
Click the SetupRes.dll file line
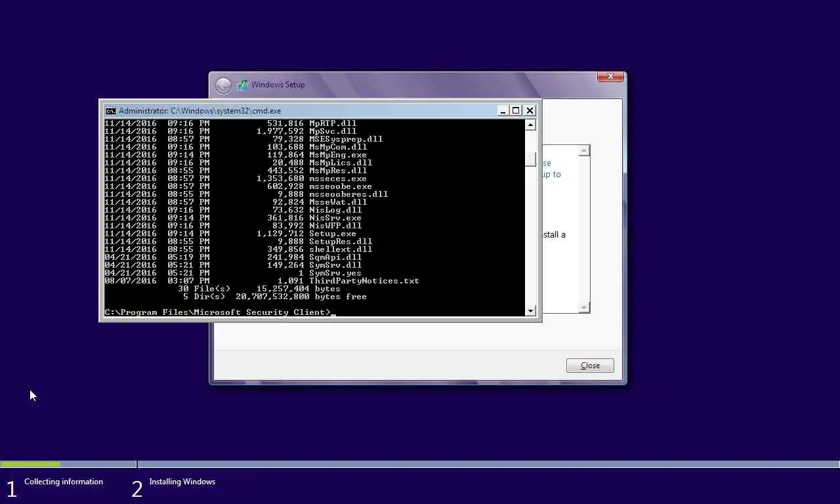pos(238,241)
